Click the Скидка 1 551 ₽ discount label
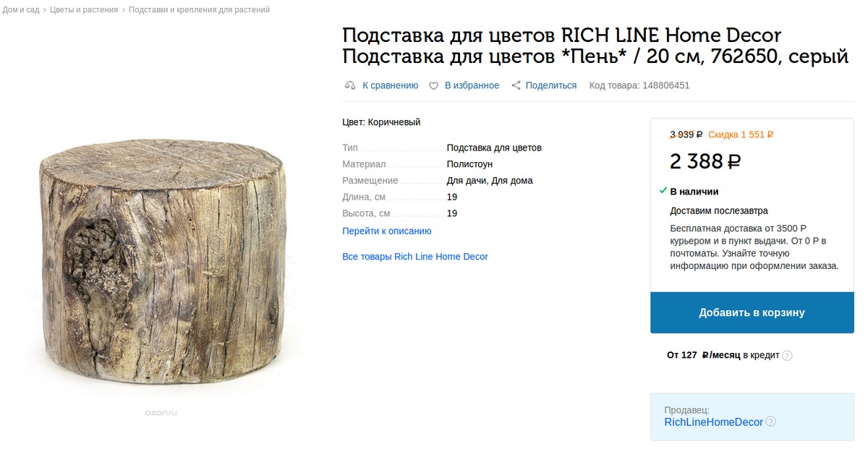 click(x=741, y=135)
